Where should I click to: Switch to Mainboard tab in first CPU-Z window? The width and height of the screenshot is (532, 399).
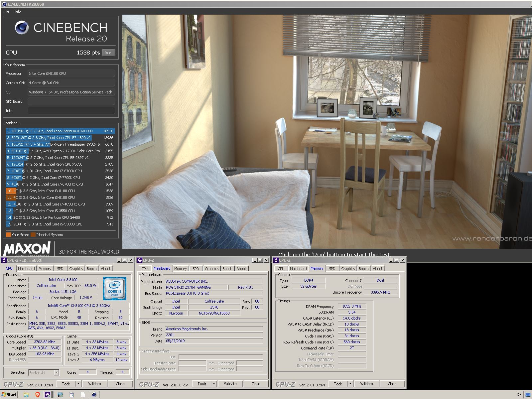point(26,269)
